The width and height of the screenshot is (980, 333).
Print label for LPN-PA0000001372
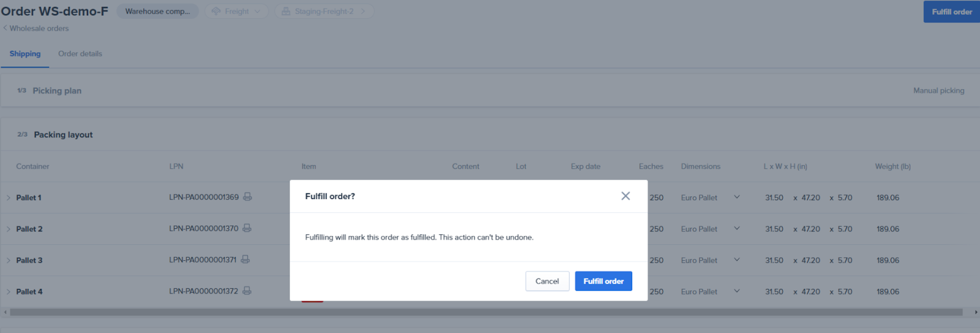point(247,291)
